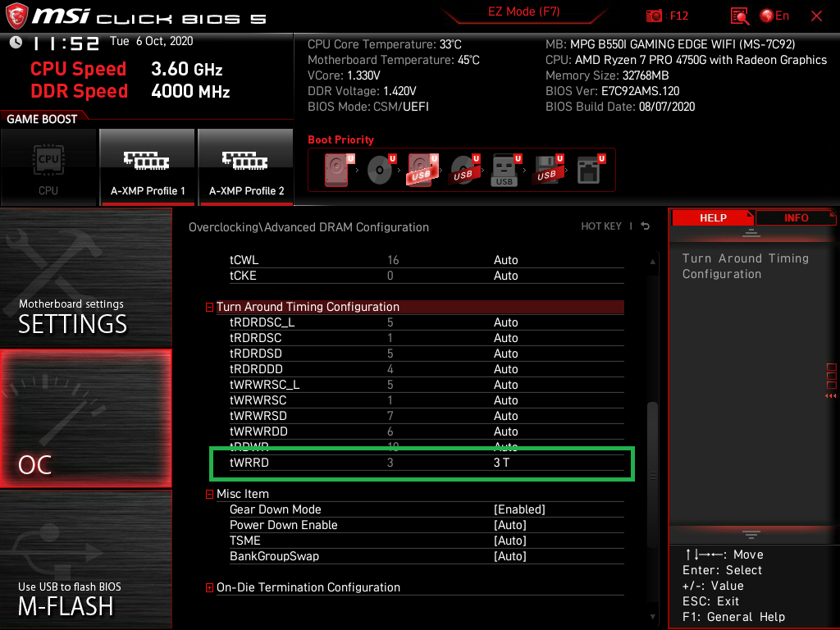Enable A-XMP Profile 2
Screen dimensions: 840x630
[246, 167]
